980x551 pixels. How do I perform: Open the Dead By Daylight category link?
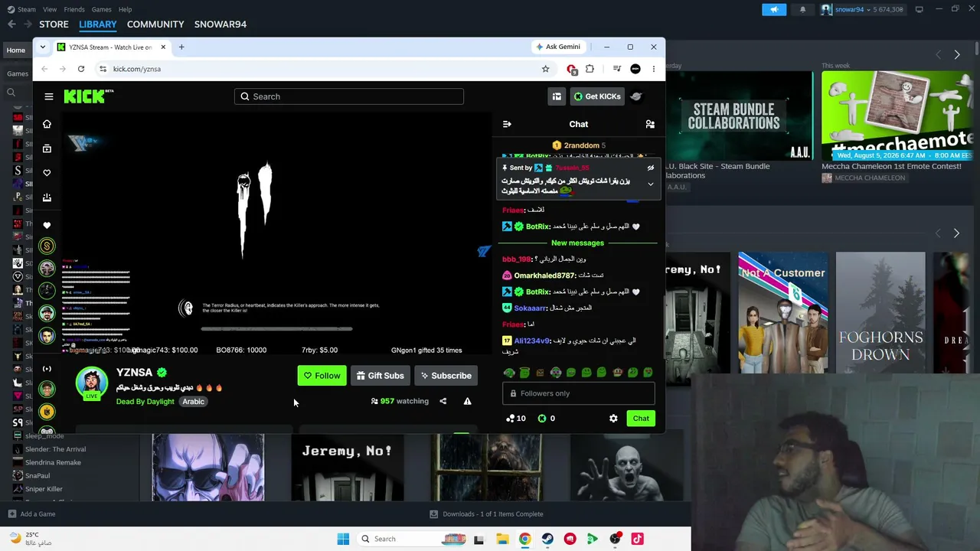145,402
